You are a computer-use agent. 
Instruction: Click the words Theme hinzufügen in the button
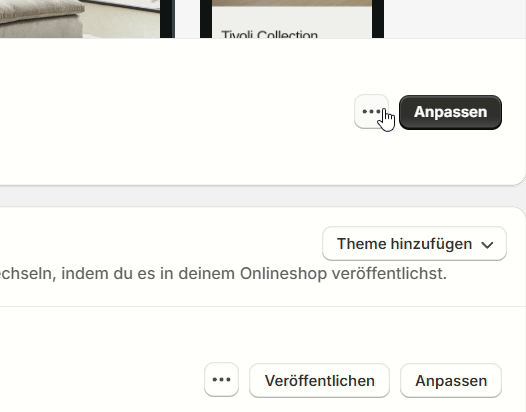[404, 244]
